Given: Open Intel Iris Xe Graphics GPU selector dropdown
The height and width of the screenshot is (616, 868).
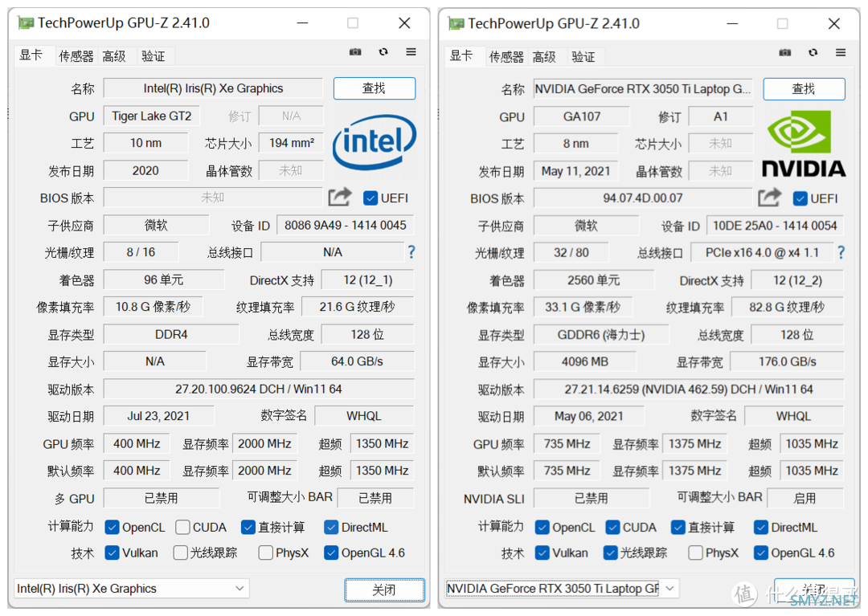Looking at the screenshot, I should 132,589.
